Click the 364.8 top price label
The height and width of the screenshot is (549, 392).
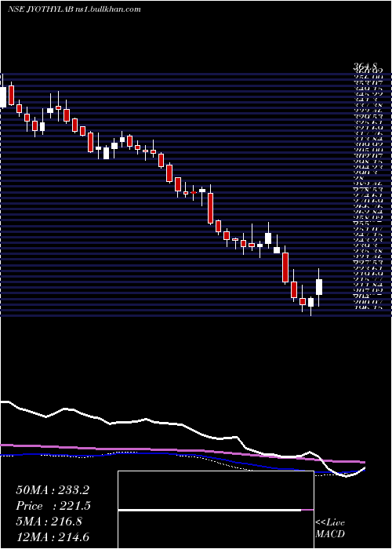point(365,67)
